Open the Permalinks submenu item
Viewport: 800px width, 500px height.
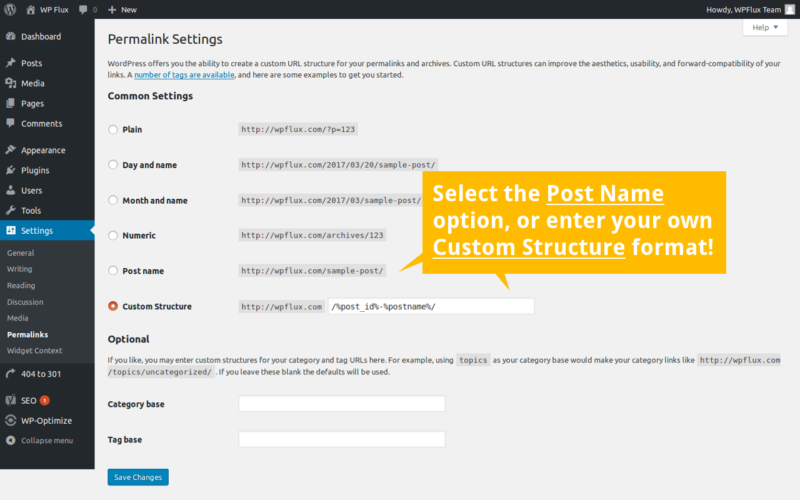point(28,334)
